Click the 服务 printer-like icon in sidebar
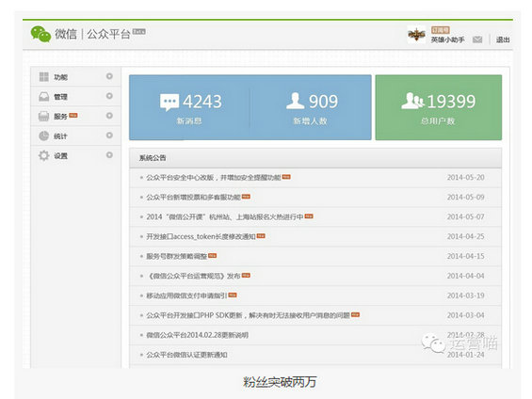Viewport: 532px width, 399px height. pos(43,117)
